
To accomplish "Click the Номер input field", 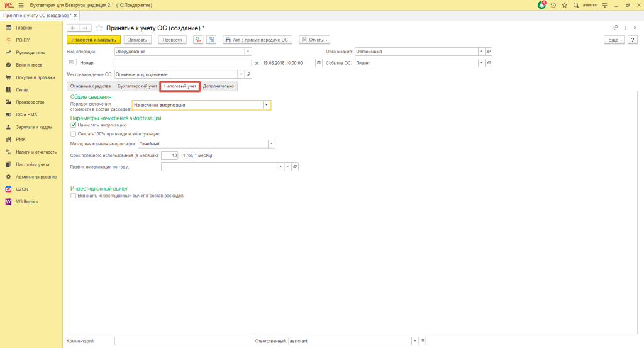I will pyautogui.click(x=182, y=63).
